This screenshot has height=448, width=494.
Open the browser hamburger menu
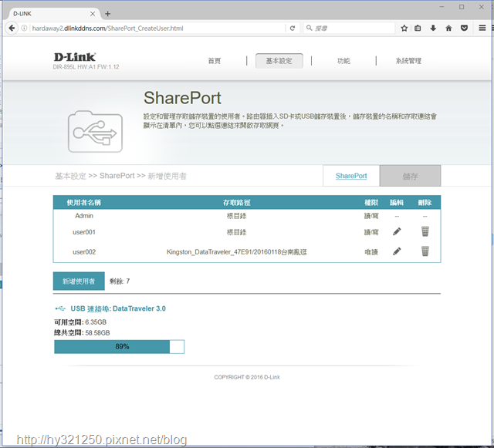pos(482,28)
